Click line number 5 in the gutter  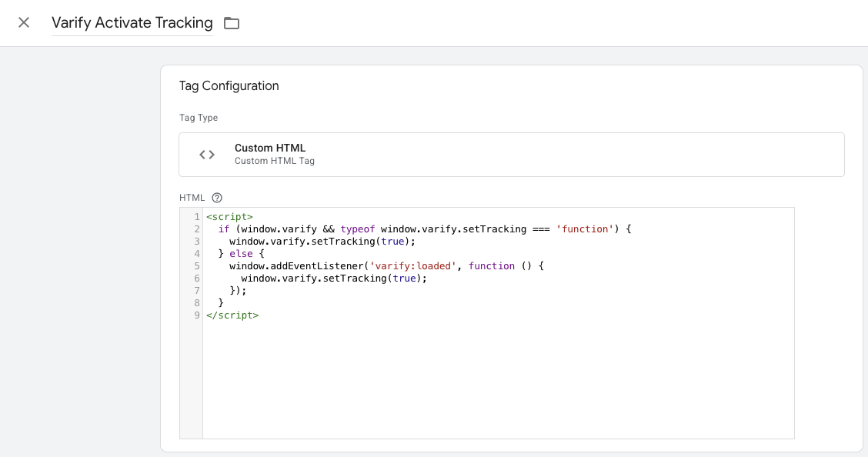point(197,266)
